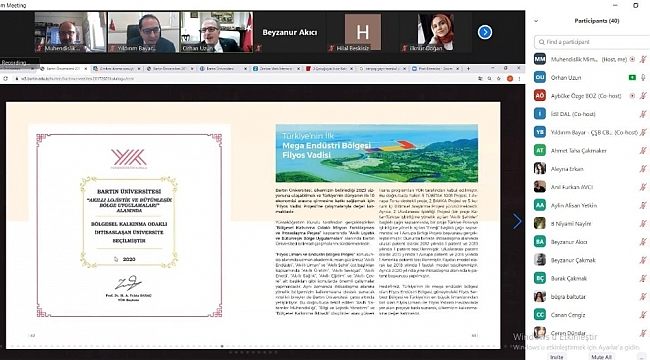Image resolution: width=650 pixels, height=360 pixels.
Task: Click the muted mic icon for Beyzanur Akıcı in the list
Action: coord(643,242)
